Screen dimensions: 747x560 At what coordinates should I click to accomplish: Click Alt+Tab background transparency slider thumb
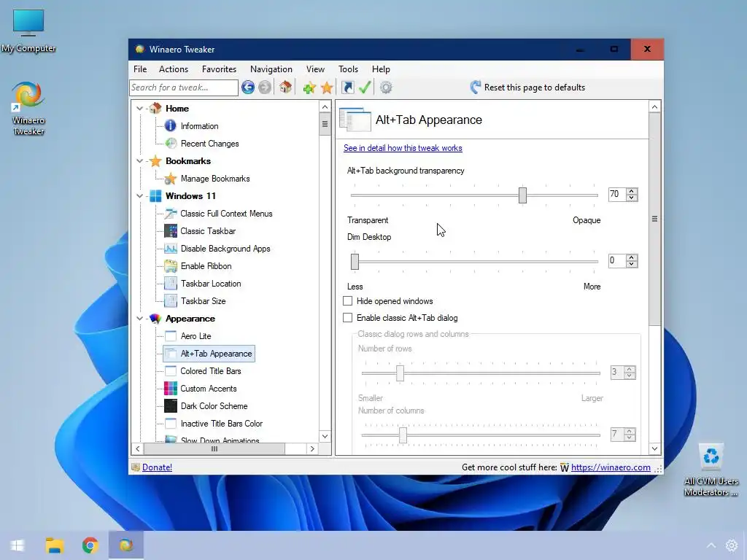[x=522, y=195]
